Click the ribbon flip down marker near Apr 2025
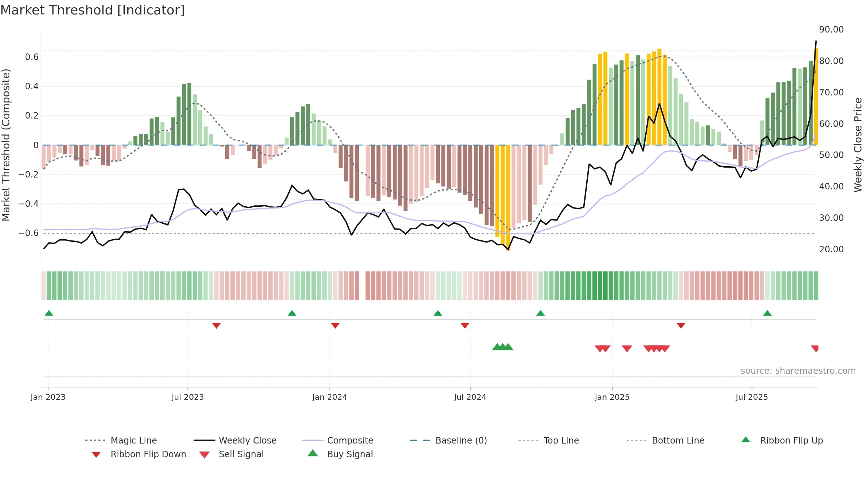Image resolution: width=868 pixels, height=488 pixels. coord(681,326)
